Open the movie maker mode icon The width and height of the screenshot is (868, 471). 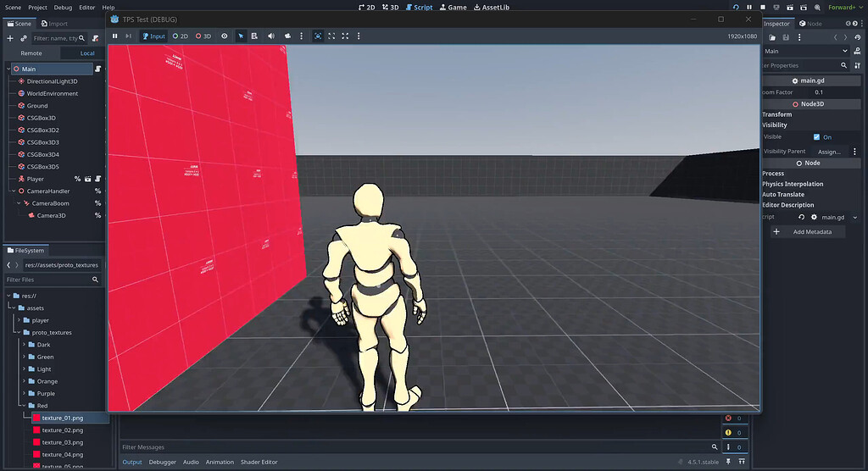[817, 7]
